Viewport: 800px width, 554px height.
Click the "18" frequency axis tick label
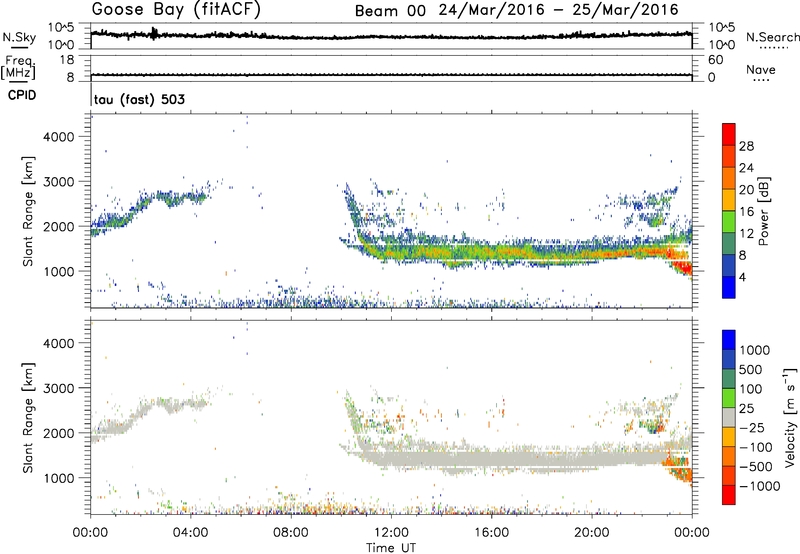click(x=67, y=60)
